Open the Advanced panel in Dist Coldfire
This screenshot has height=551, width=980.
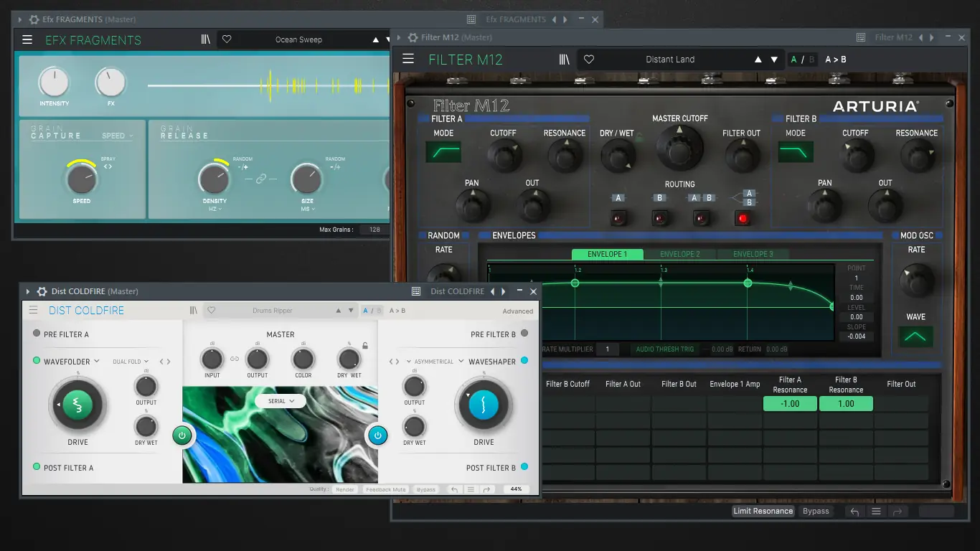(518, 311)
